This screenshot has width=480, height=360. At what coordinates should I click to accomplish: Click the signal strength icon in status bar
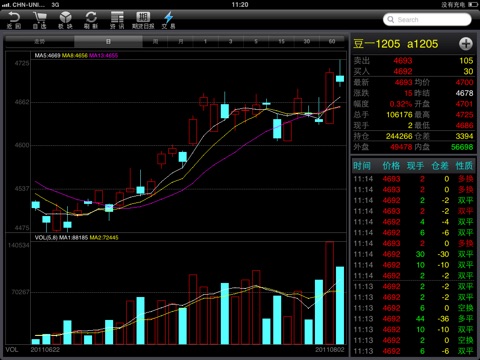(6, 5)
